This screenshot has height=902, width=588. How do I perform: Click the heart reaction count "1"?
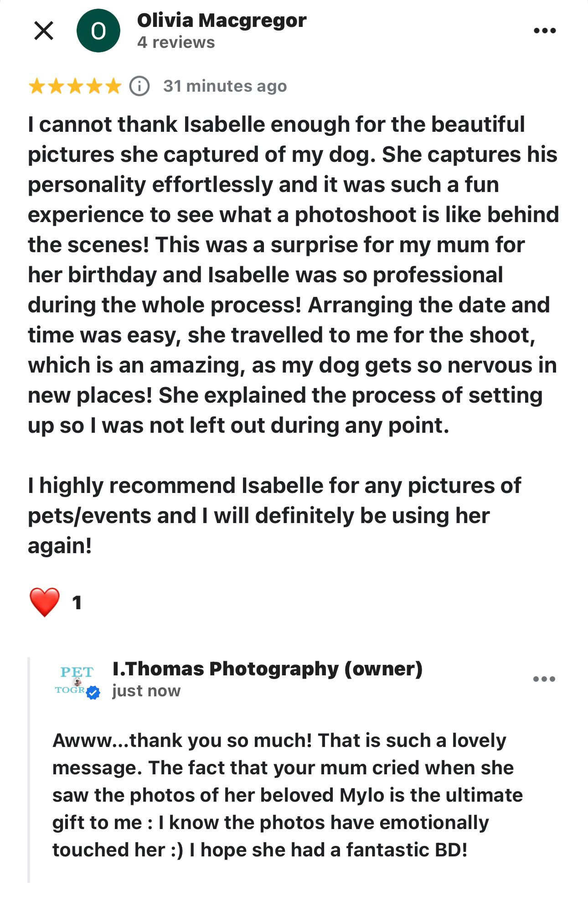77,603
